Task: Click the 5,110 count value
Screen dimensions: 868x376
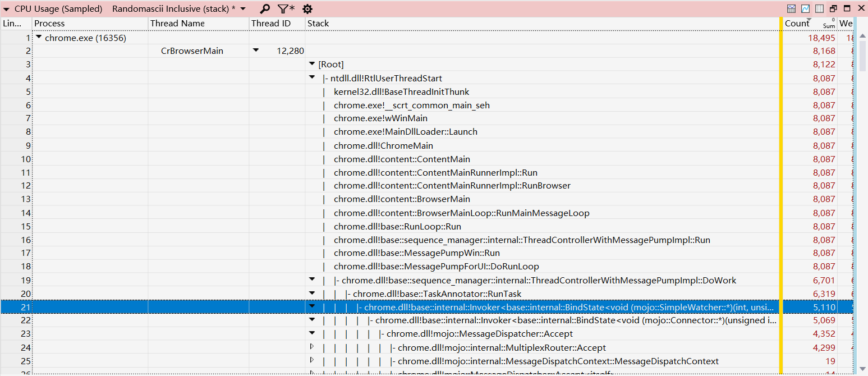Action: [x=824, y=307]
